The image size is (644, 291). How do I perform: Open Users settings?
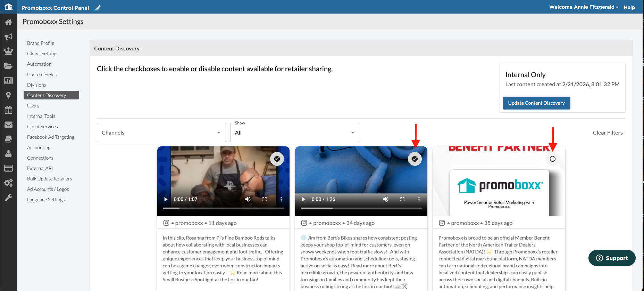click(x=33, y=106)
